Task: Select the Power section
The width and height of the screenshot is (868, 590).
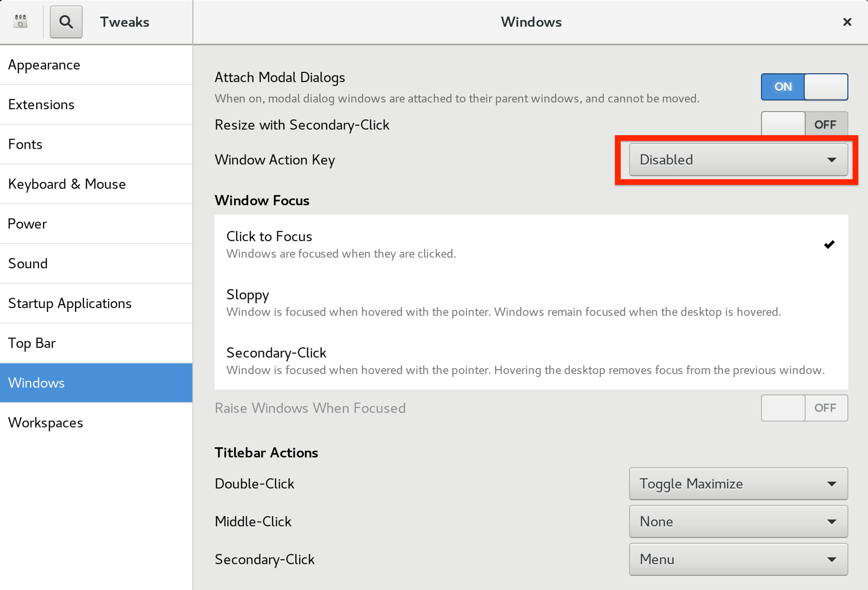Action: click(27, 224)
